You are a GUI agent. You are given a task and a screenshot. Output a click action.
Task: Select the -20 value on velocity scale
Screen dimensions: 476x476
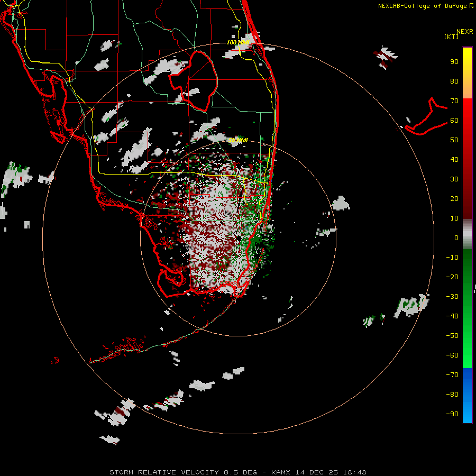[x=452, y=277]
